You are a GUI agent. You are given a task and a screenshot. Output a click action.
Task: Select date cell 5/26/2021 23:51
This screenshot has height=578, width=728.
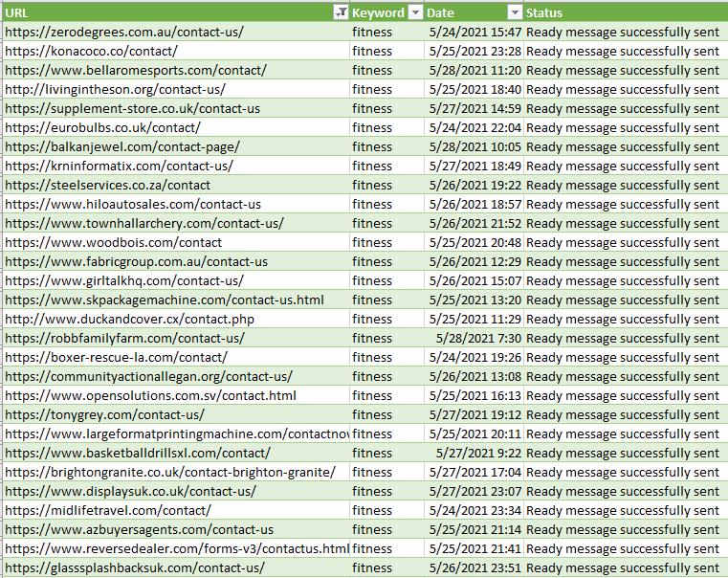click(x=474, y=568)
